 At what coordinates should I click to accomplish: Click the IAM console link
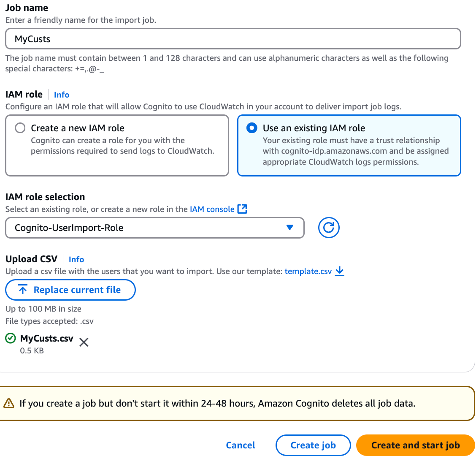point(211,209)
